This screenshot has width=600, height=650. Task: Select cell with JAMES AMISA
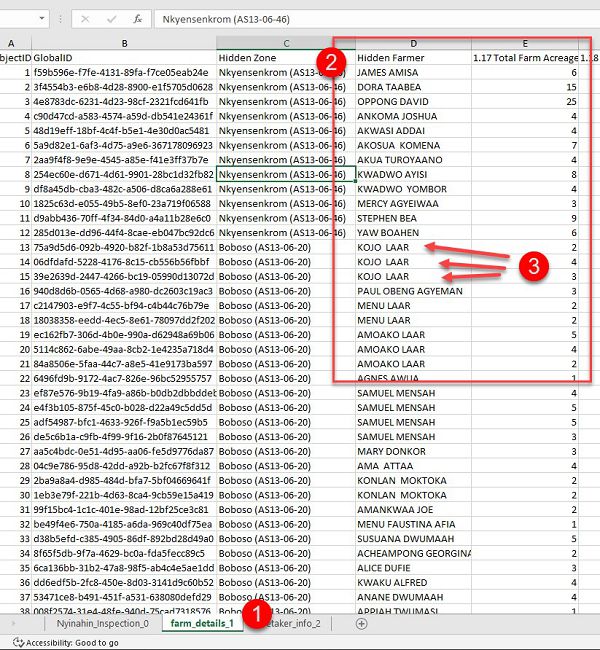(413, 73)
